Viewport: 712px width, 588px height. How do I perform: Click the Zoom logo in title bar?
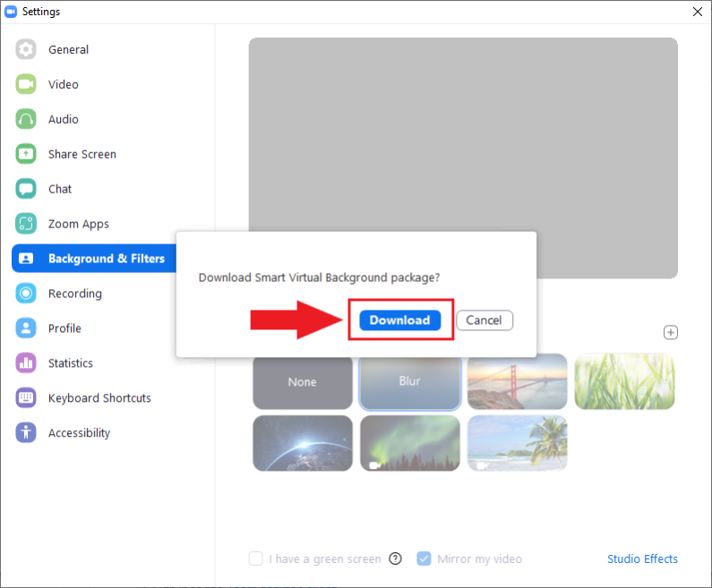tap(11, 12)
